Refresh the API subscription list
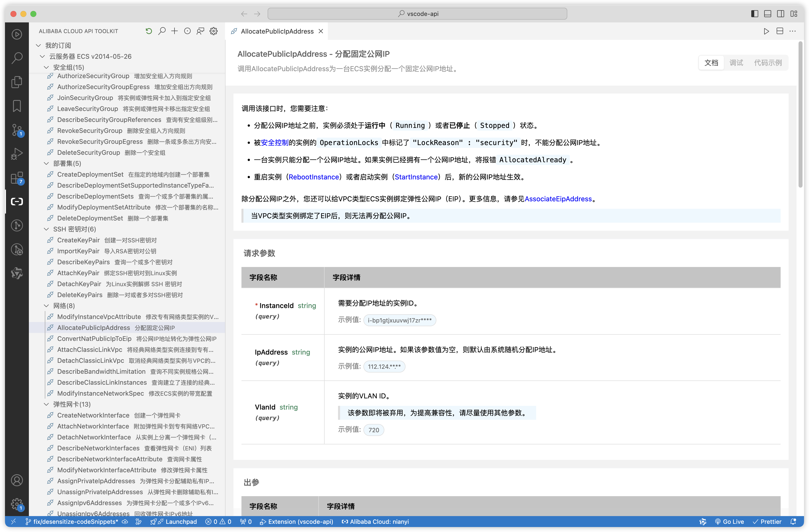The width and height of the screenshot is (809, 532). [x=149, y=31]
